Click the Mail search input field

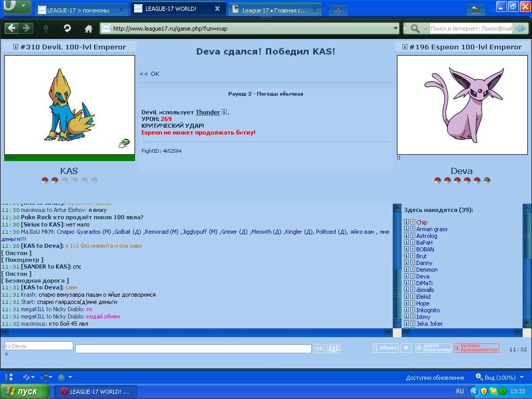[x=471, y=29]
